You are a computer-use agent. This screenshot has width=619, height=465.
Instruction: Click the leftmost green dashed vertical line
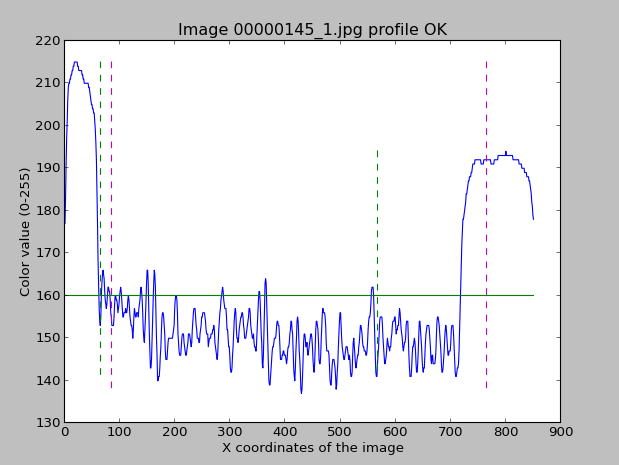pyautogui.click(x=100, y=217)
